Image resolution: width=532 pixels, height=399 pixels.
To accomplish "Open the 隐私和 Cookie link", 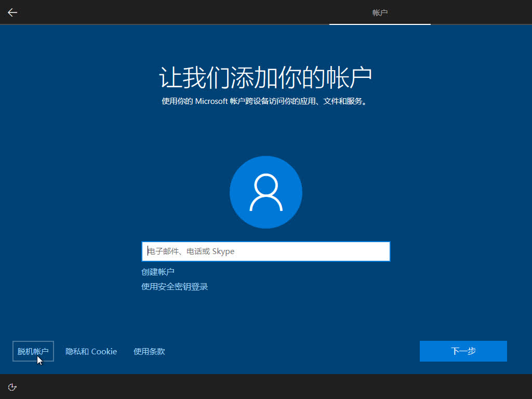I will 91,351.
